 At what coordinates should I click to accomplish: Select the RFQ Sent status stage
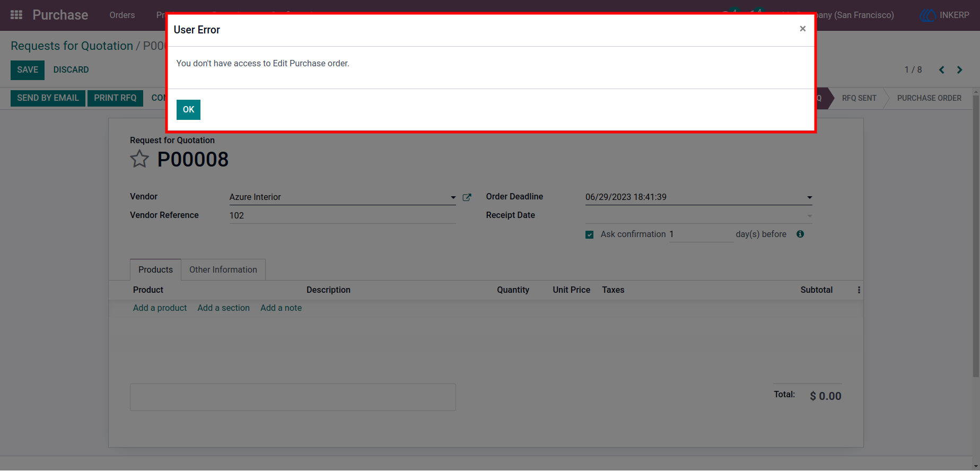pyautogui.click(x=859, y=98)
